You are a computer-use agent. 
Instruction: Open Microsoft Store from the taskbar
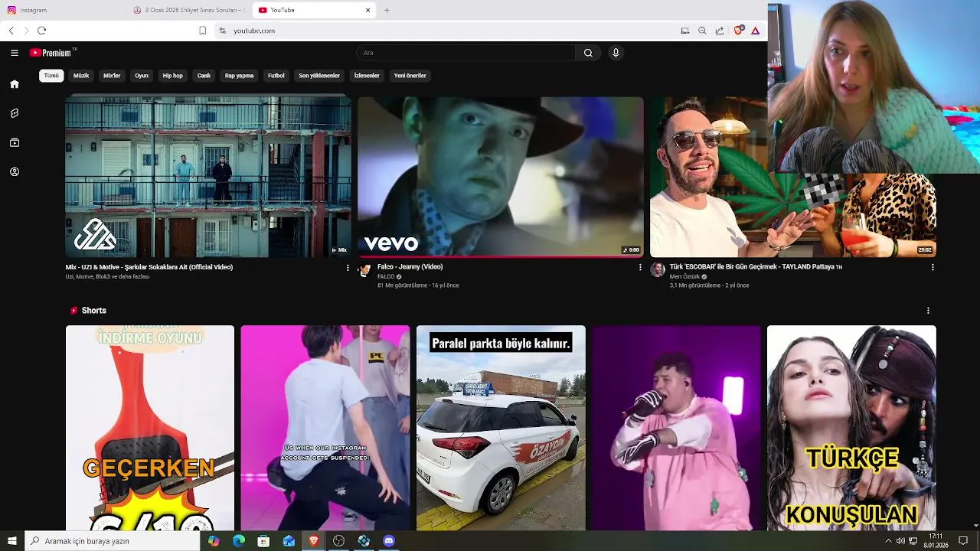tap(263, 541)
